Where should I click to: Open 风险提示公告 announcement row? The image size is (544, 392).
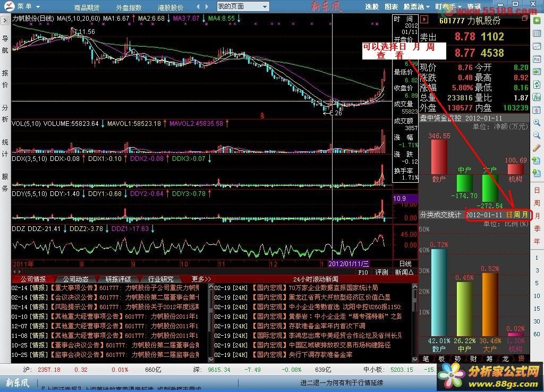pos(105,306)
